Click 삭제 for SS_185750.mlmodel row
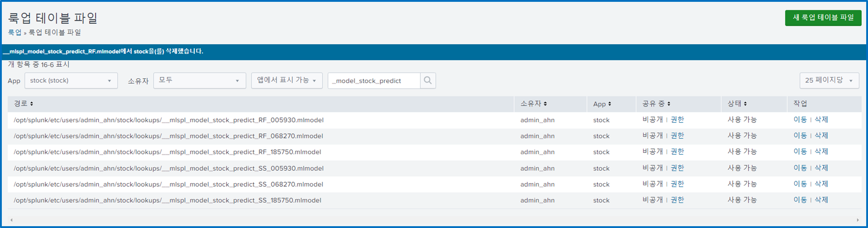868x228 pixels. (x=821, y=200)
